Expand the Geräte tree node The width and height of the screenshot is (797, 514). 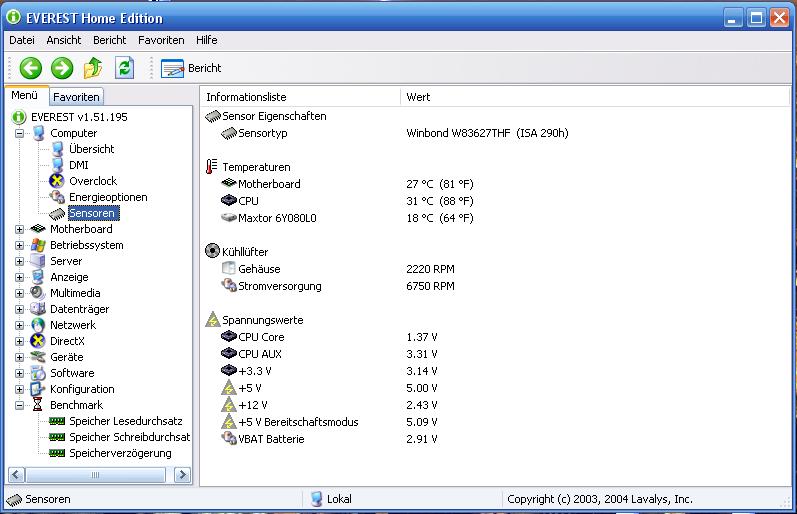tap(19, 357)
